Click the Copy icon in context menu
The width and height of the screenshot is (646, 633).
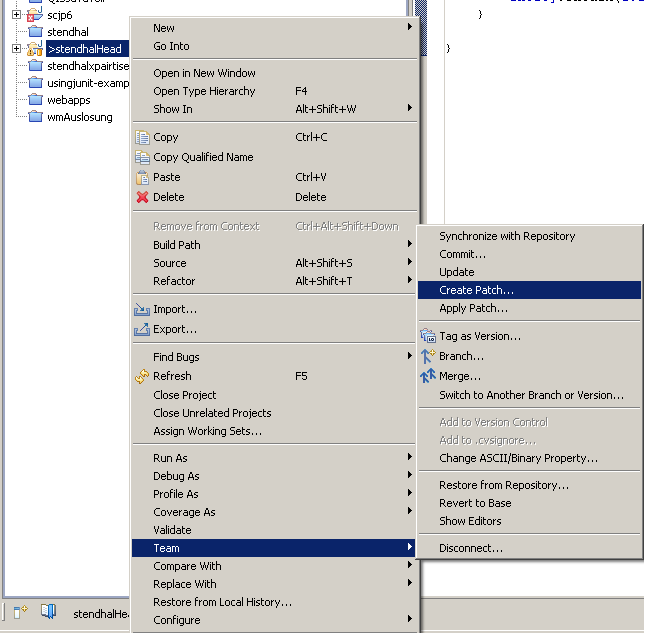[142, 137]
